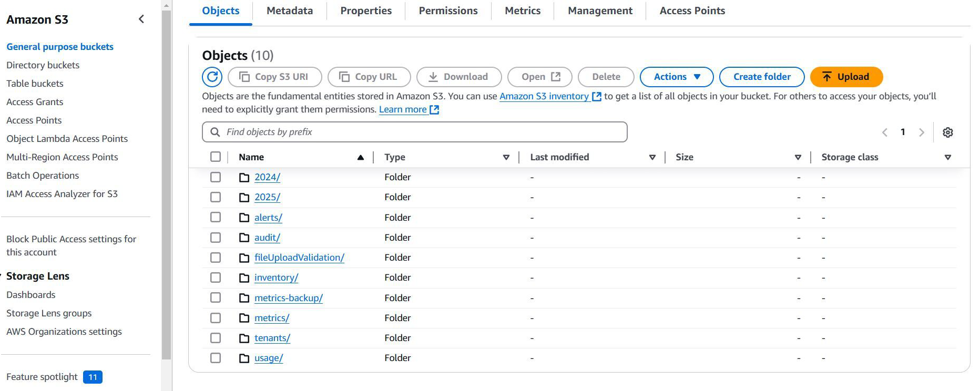
Task: Open the Access Points tab
Action: point(692,11)
